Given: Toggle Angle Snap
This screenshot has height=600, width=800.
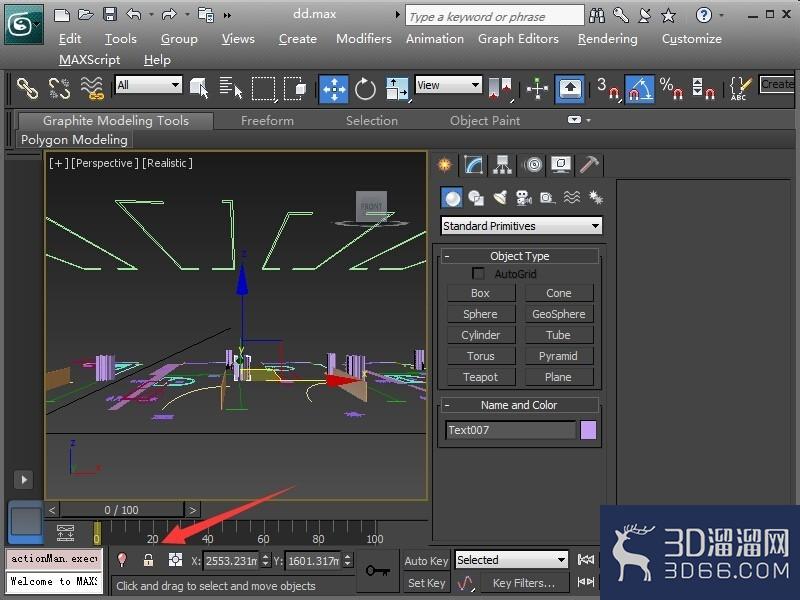Looking at the screenshot, I should 639,89.
